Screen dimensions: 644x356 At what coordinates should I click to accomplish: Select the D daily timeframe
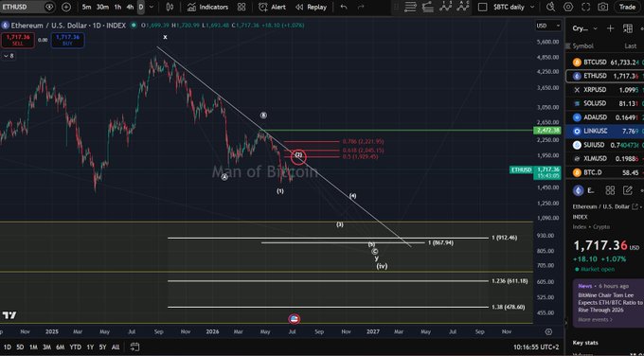pos(141,7)
